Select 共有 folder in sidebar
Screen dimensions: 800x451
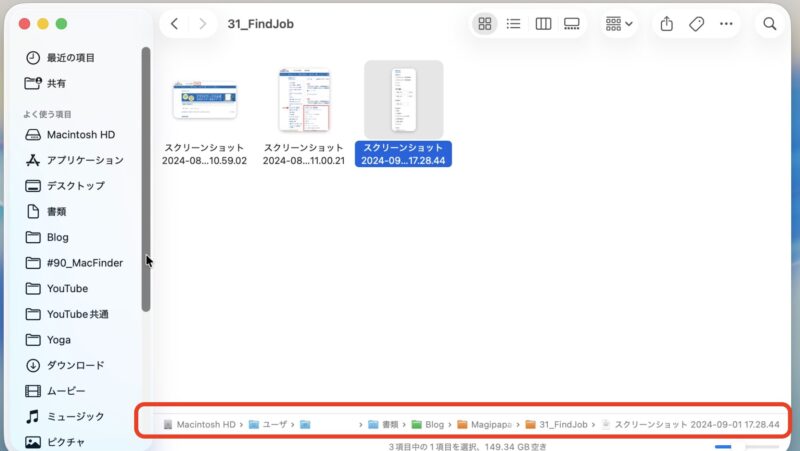tap(56, 83)
